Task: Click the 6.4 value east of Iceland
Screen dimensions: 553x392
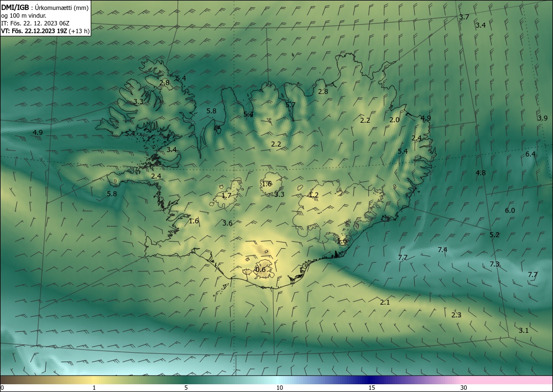Action: point(530,154)
